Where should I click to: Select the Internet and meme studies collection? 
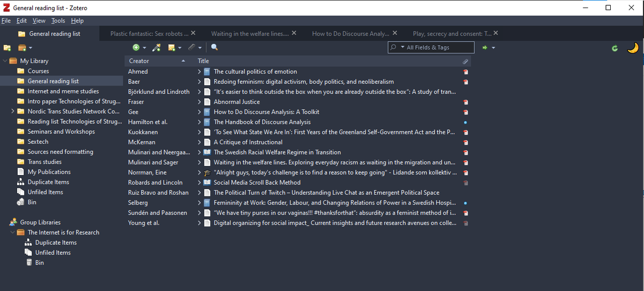click(x=63, y=91)
